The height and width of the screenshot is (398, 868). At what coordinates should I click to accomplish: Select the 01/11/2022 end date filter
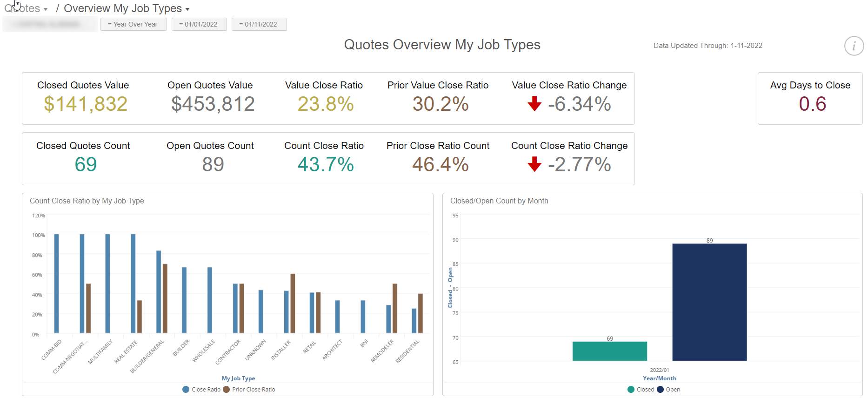(259, 24)
